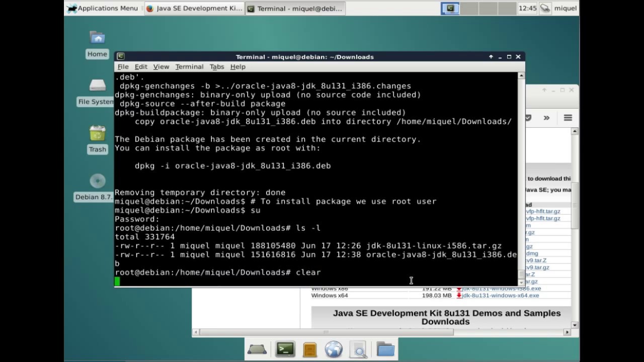Click terminal scrollbar thumb handle
The width and height of the screenshot is (644, 362).
click(521, 275)
